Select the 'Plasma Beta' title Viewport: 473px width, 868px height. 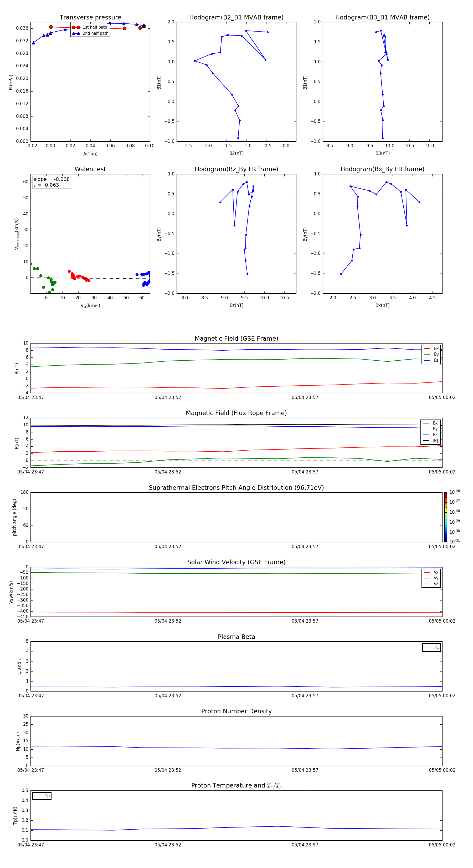(x=236, y=637)
